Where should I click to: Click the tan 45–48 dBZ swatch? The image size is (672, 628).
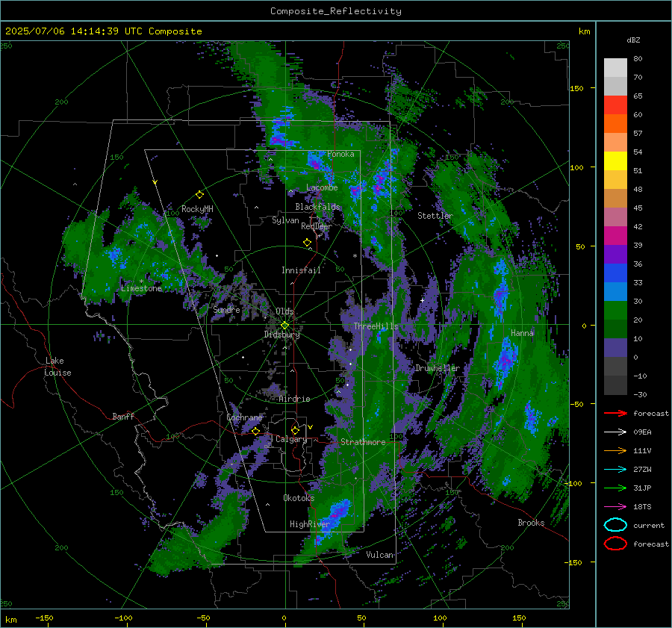pyautogui.click(x=615, y=198)
